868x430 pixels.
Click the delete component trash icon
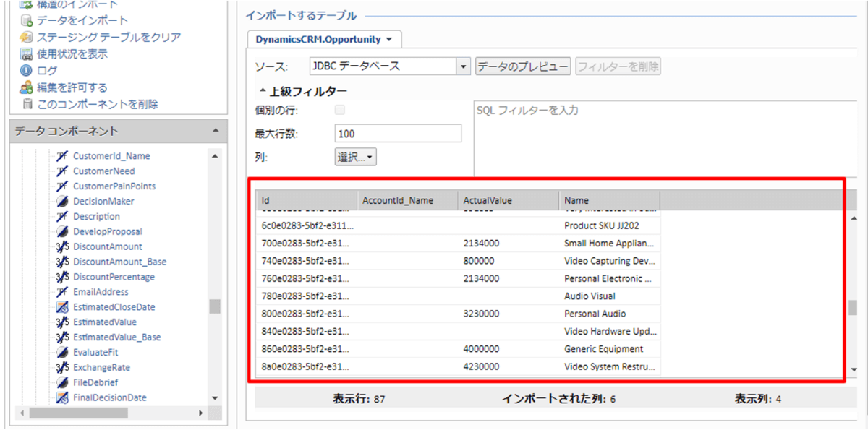tap(27, 104)
